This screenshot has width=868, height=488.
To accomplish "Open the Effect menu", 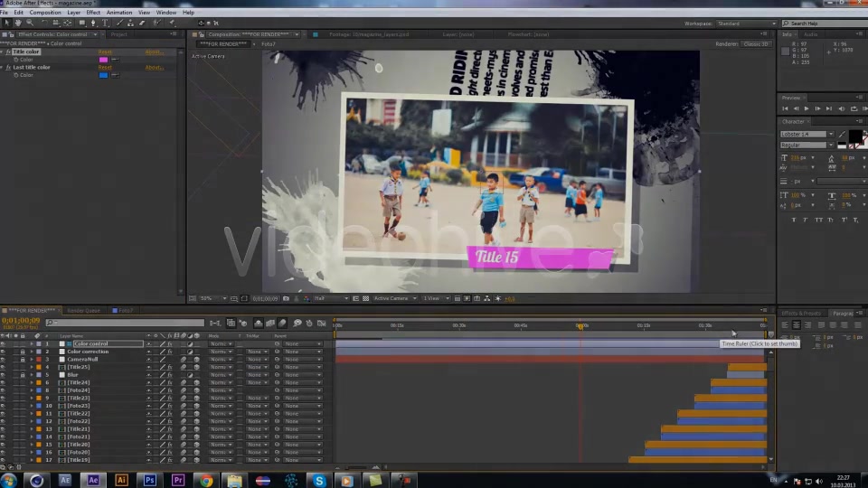I will click(x=93, y=12).
